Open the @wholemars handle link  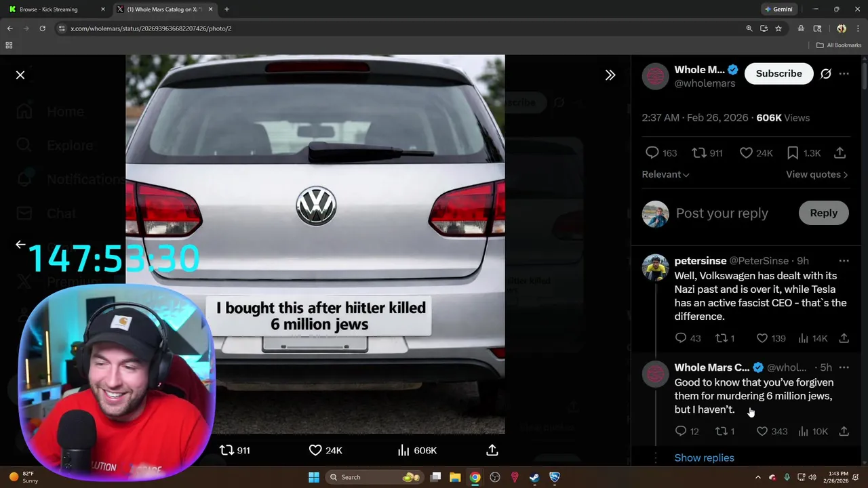pos(705,83)
